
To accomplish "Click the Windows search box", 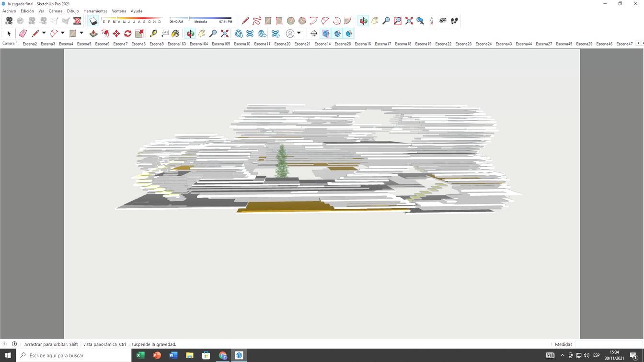I will click(x=74, y=355).
